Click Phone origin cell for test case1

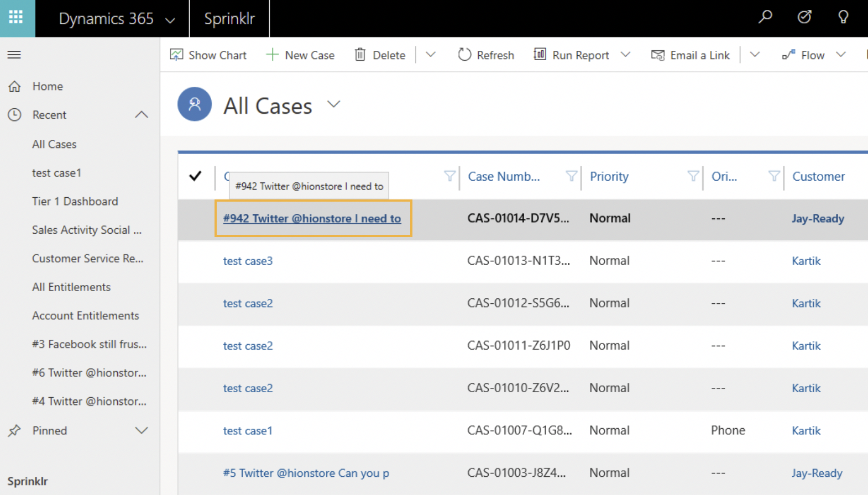coord(728,430)
